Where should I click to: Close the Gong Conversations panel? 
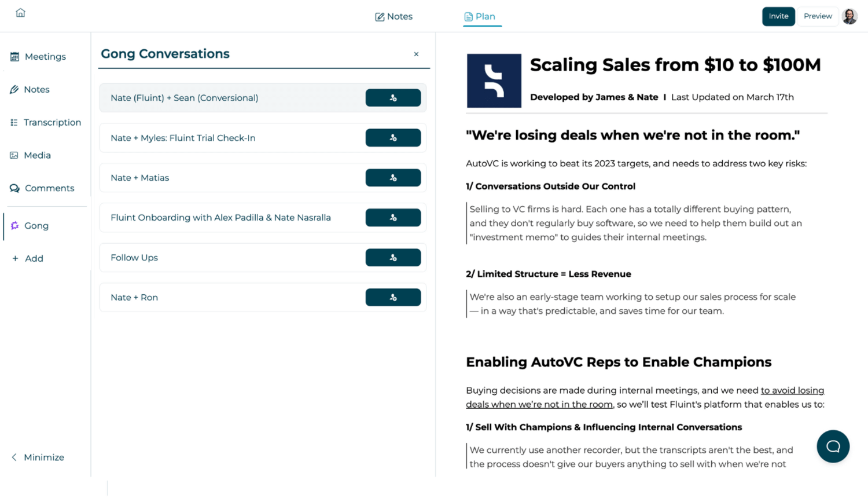pyautogui.click(x=416, y=54)
